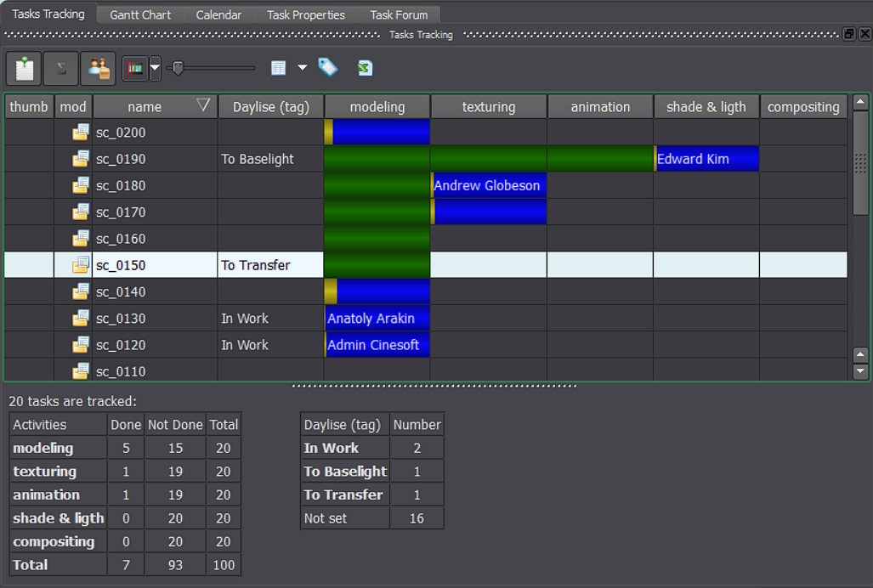Click the thumb column header

click(29, 107)
